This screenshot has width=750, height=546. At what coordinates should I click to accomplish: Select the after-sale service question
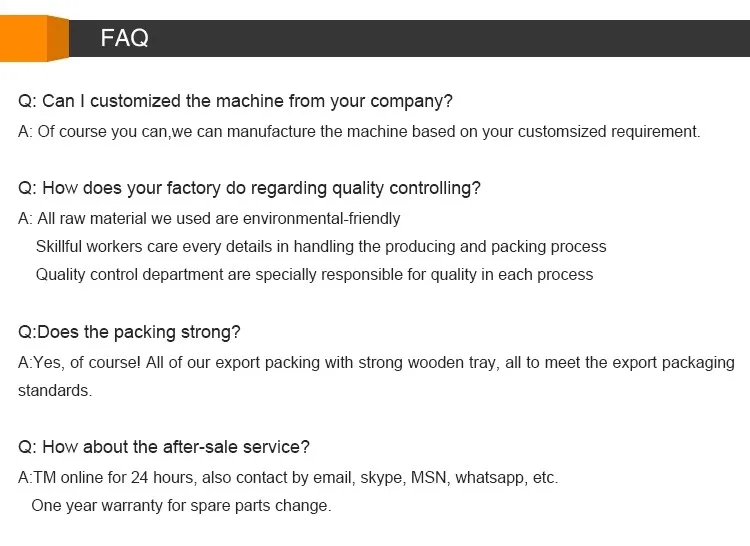[x=164, y=447]
